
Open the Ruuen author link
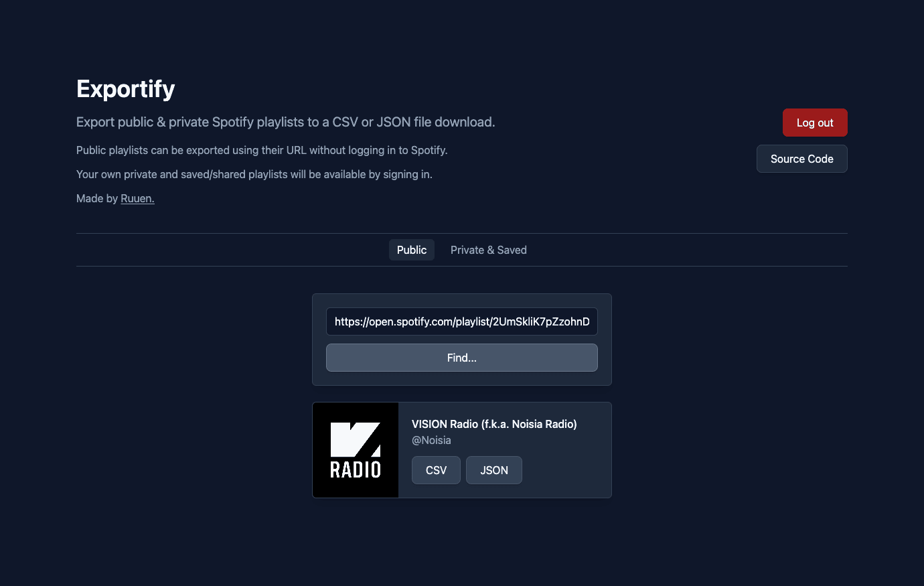click(137, 198)
